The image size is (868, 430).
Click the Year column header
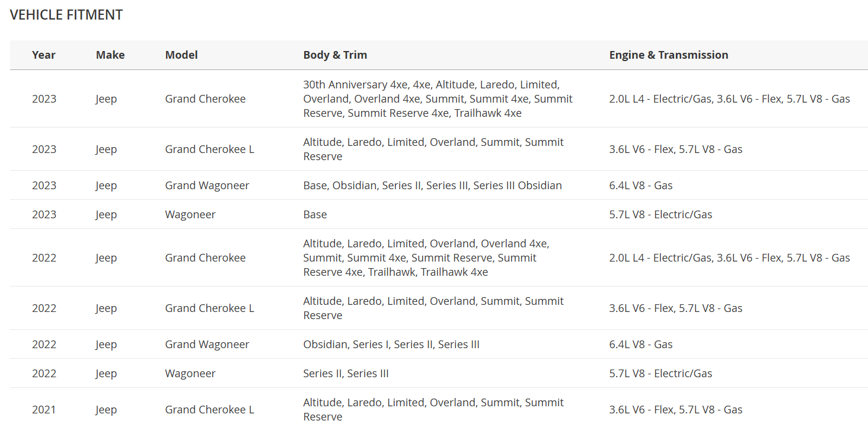[44, 55]
